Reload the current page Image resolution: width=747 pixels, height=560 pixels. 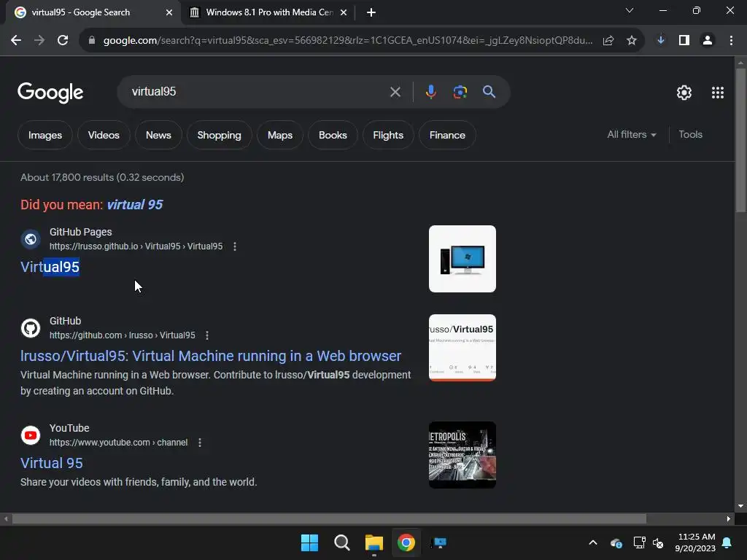point(63,41)
